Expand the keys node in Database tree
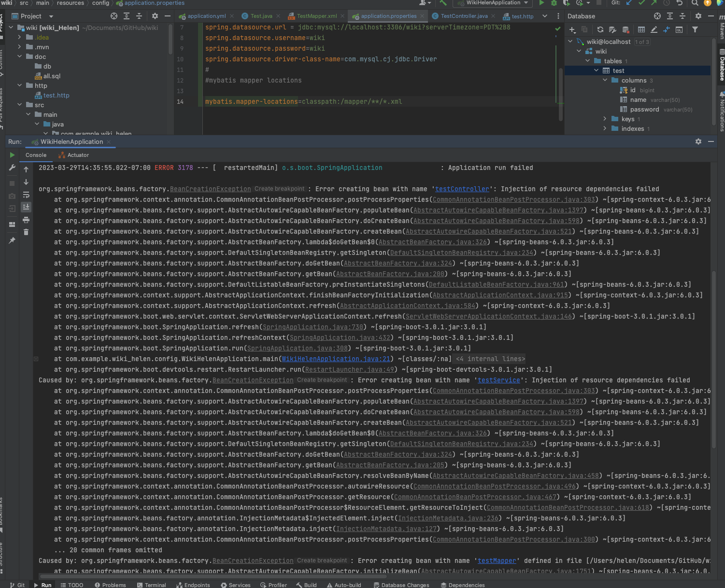This screenshot has height=588, width=725. (x=605, y=119)
